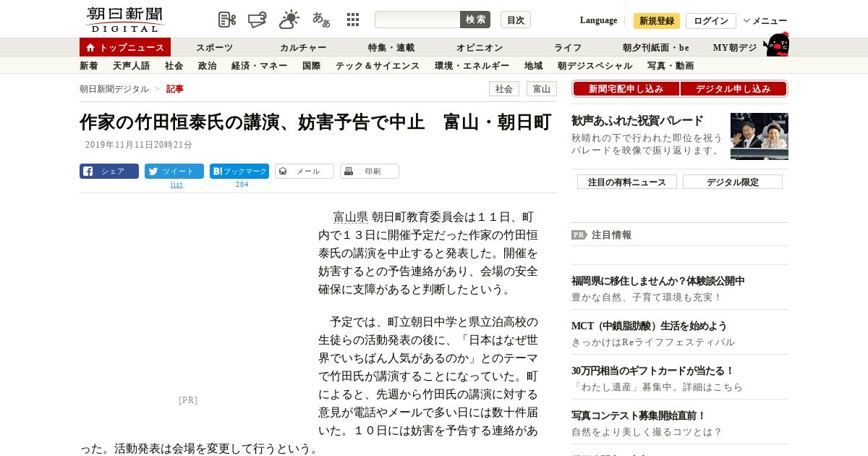Open the news list icon in header
The height and width of the screenshot is (456, 868).
point(227,20)
